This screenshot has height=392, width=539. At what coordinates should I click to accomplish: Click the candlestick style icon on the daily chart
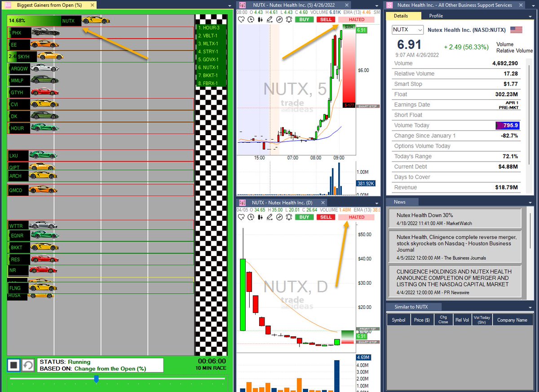point(261,217)
